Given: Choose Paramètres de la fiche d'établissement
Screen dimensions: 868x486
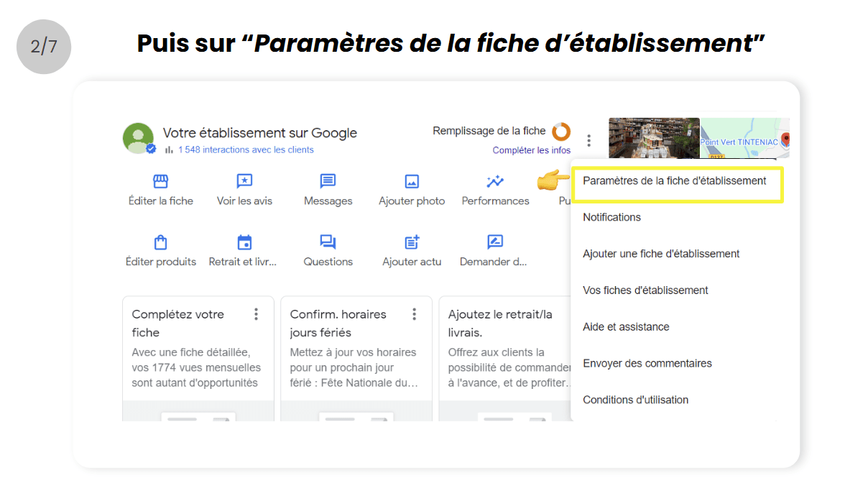Looking at the screenshot, I should click(x=675, y=181).
